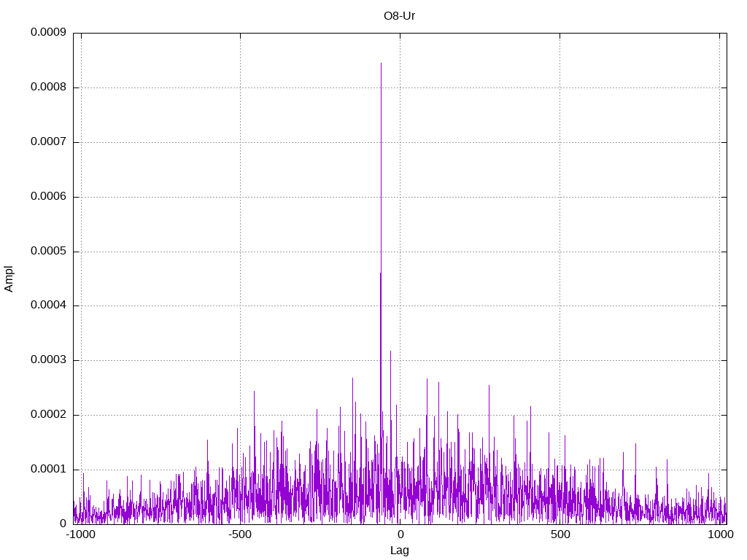The height and width of the screenshot is (560, 747).
Task: Click the y-axis value 0.0006
Action: [x=49, y=196]
